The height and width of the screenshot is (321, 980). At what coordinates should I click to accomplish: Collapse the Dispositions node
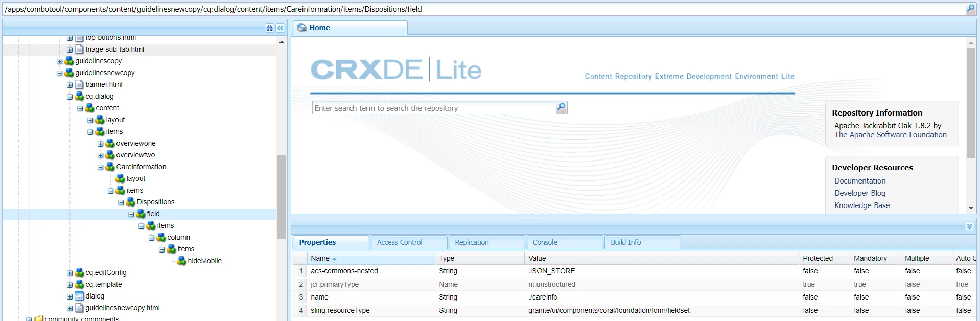pyautogui.click(x=121, y=202)
